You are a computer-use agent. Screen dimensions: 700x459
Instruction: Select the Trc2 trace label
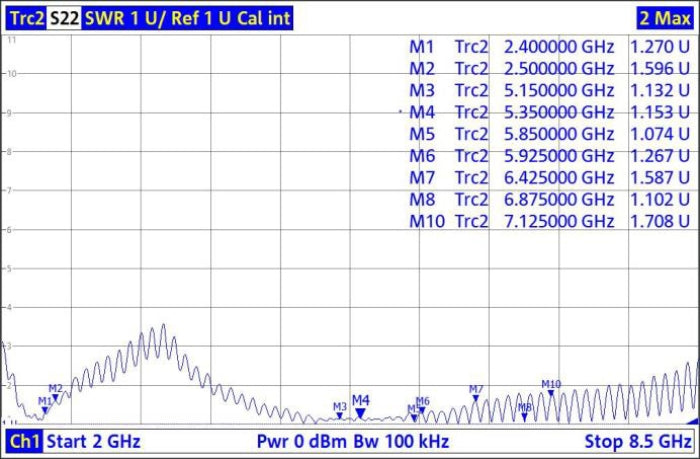tap(26, 18)
